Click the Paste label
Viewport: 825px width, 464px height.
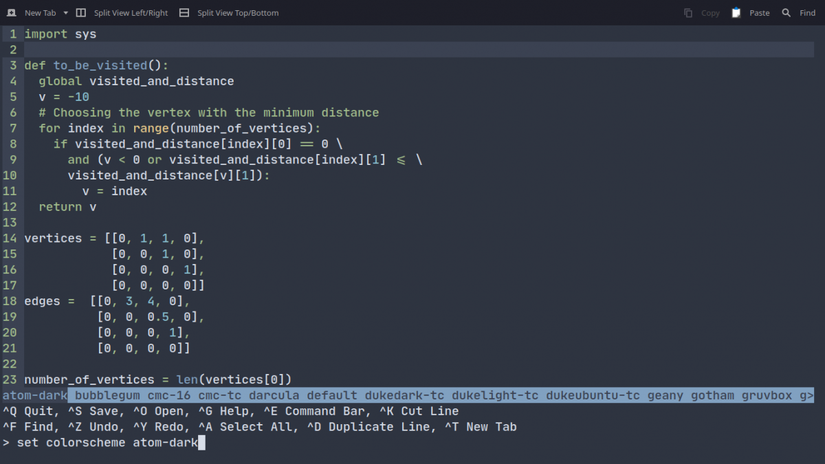(759, 13)
